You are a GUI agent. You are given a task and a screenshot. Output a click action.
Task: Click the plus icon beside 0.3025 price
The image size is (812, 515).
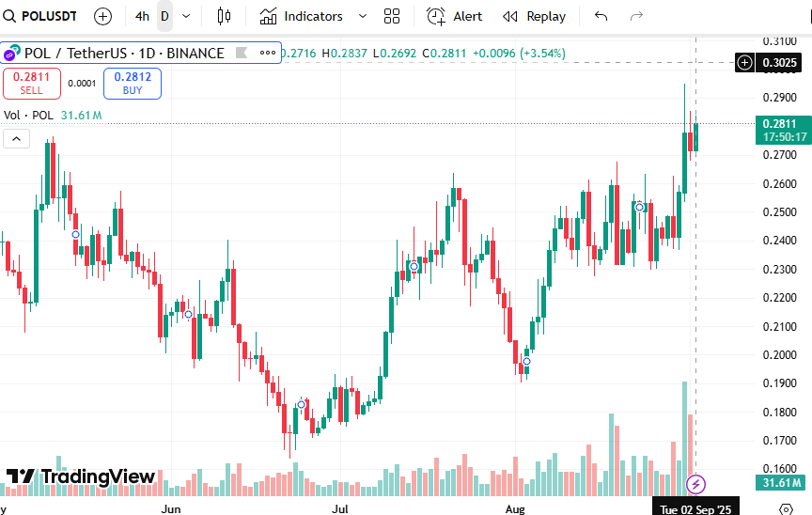click(x=744, y=63)
